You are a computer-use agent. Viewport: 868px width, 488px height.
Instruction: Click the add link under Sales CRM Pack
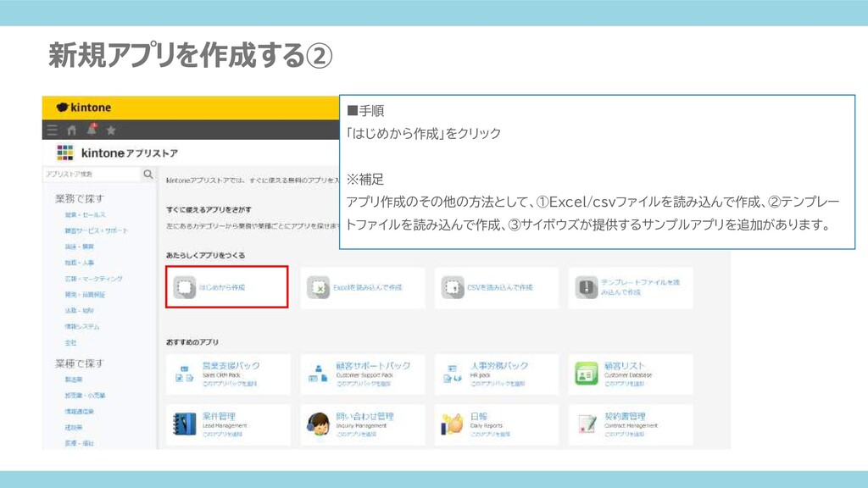pos(229,384)
